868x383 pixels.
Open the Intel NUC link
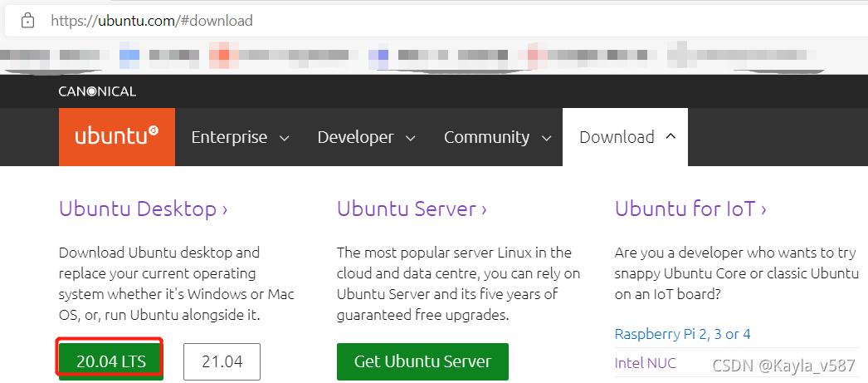(646, 363)
